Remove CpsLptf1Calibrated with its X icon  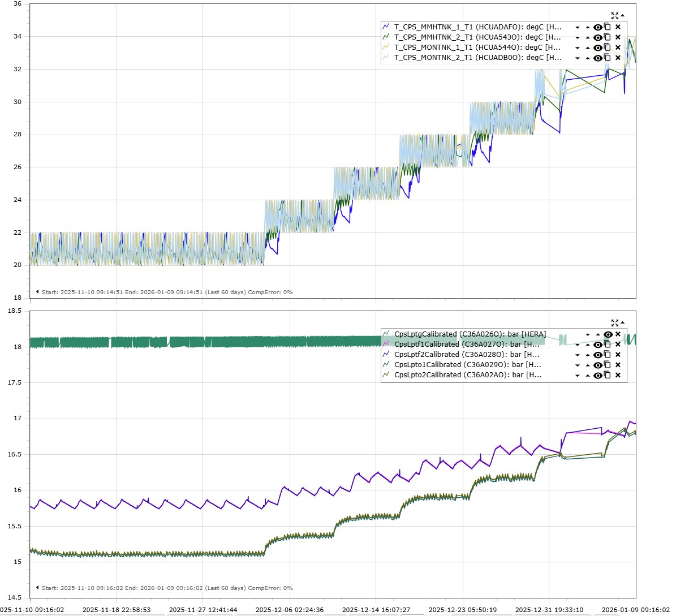pos(618,344)
